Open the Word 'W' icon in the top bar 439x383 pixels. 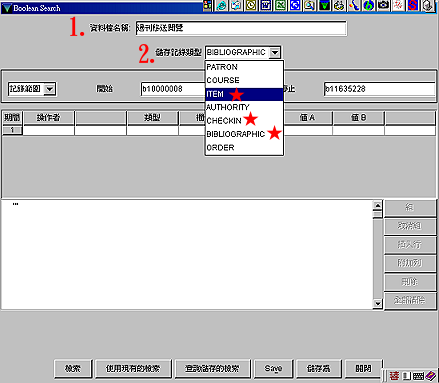click(266, 5)
